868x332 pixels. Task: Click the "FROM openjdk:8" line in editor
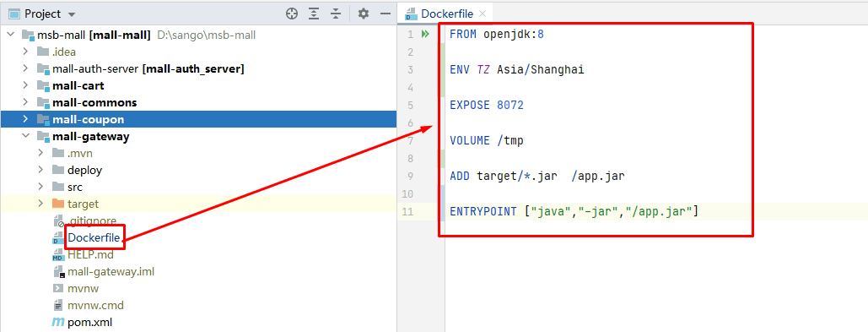point(497,35)
